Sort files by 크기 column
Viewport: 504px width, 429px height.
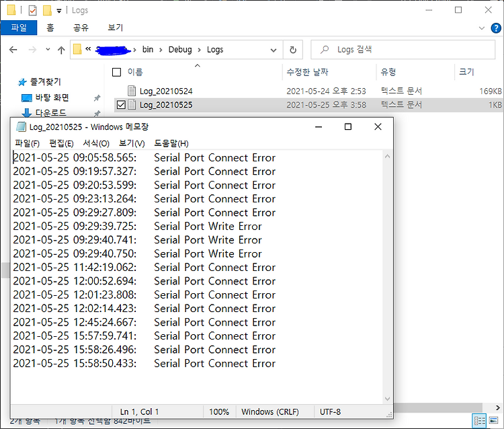pos(466,72)
